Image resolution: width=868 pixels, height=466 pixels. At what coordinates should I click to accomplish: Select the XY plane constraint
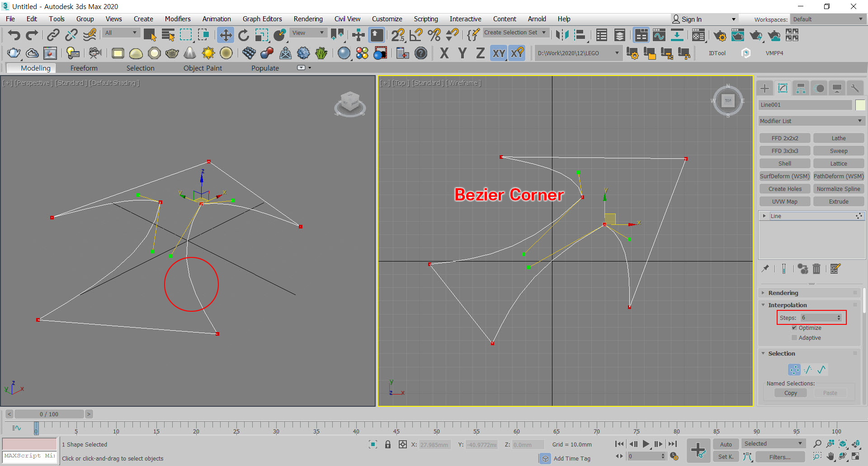pyautogui.click(x=499, y=53)
